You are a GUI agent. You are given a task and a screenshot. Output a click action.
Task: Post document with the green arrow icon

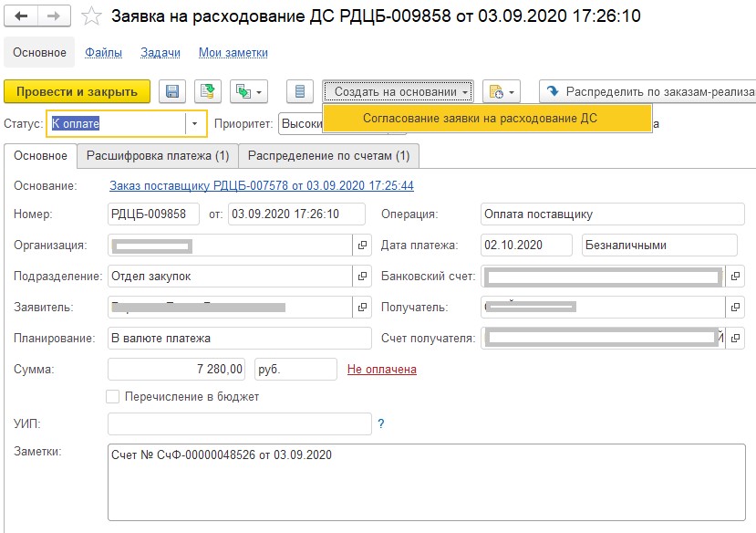[208, 91]
